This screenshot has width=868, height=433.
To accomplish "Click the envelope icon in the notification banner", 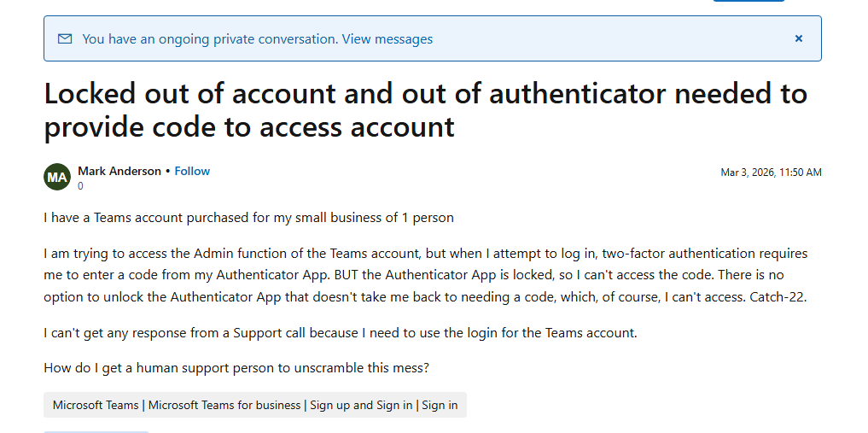I will [65, 38].
